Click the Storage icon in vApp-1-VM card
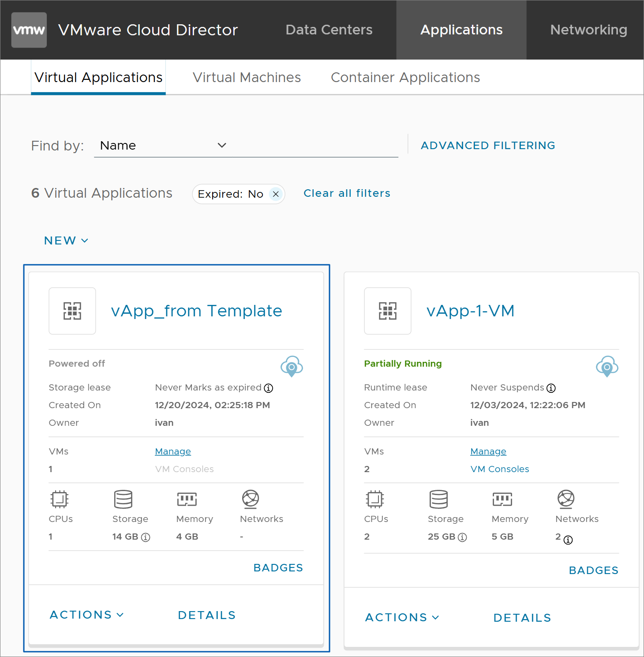This screenshot has width=644, height=657. (438, 499)
